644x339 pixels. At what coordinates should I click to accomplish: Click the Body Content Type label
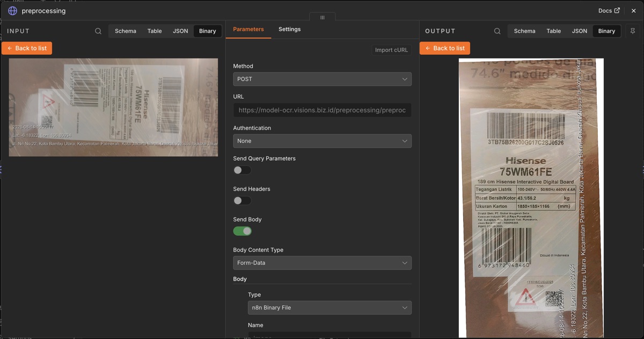(x=258, y=250)
